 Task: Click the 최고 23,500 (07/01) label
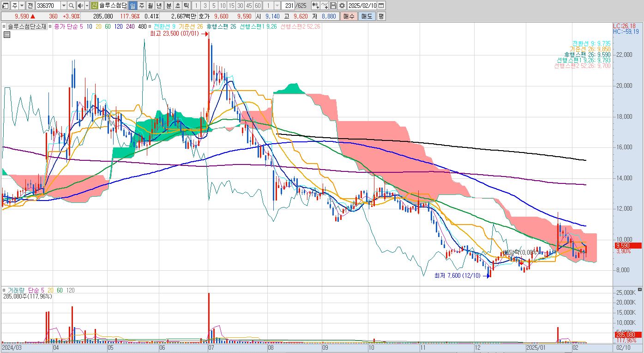tap(174, 34)
